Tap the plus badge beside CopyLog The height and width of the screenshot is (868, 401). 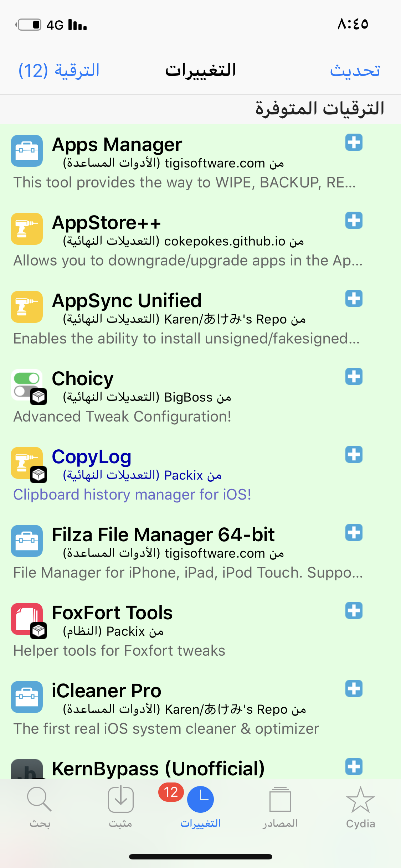pyautogui.click(x=354, y=455)
